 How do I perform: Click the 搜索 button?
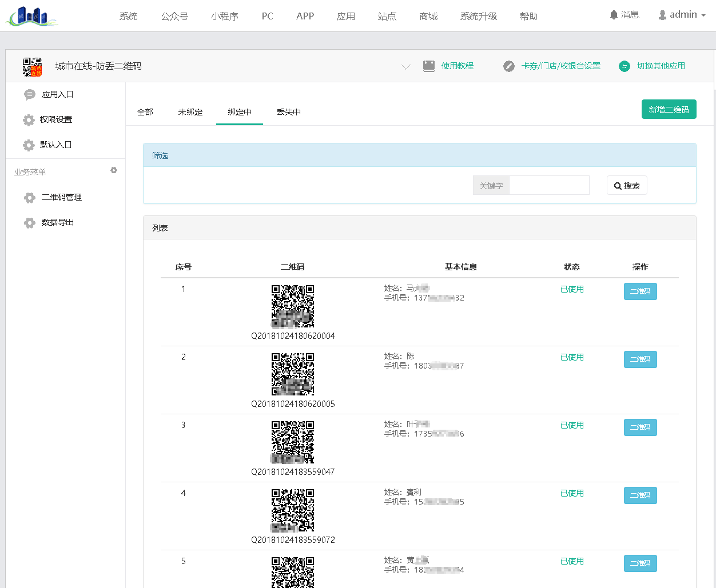[627, 186]
